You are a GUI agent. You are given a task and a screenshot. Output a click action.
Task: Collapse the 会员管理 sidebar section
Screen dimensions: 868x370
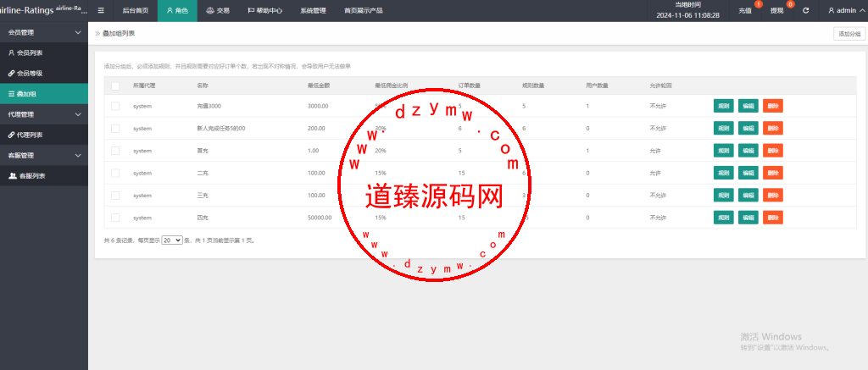[x=44, y=33]
